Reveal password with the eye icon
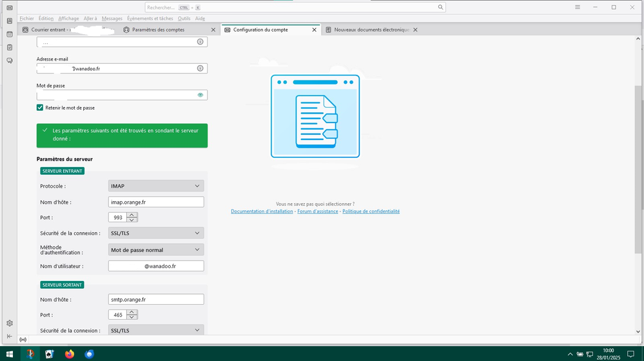644x361 pixels. coord(200,95)
